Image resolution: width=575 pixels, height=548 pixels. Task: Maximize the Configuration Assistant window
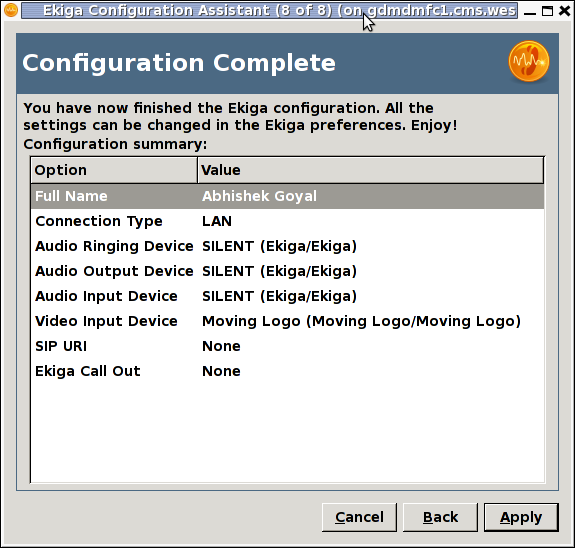(547, 11)
